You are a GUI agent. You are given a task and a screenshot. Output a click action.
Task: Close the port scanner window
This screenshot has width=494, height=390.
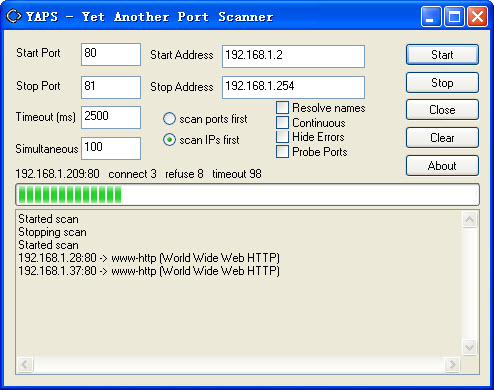click(477, 16)
